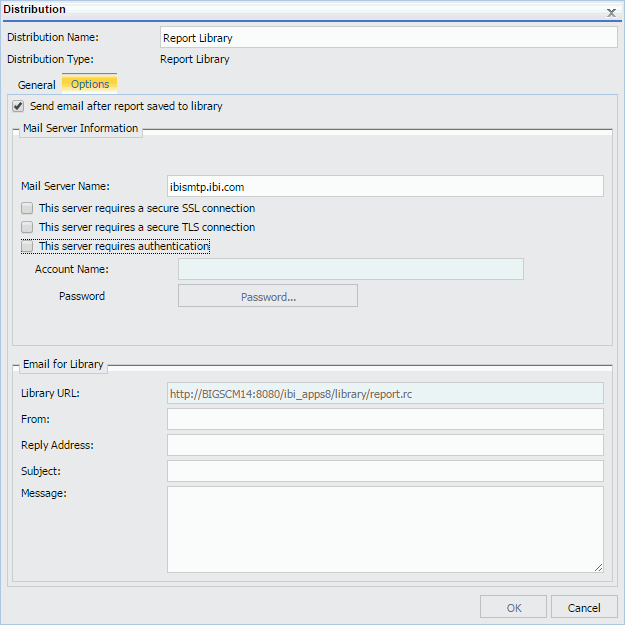Click the Email for Library group label

coord(63,364)
